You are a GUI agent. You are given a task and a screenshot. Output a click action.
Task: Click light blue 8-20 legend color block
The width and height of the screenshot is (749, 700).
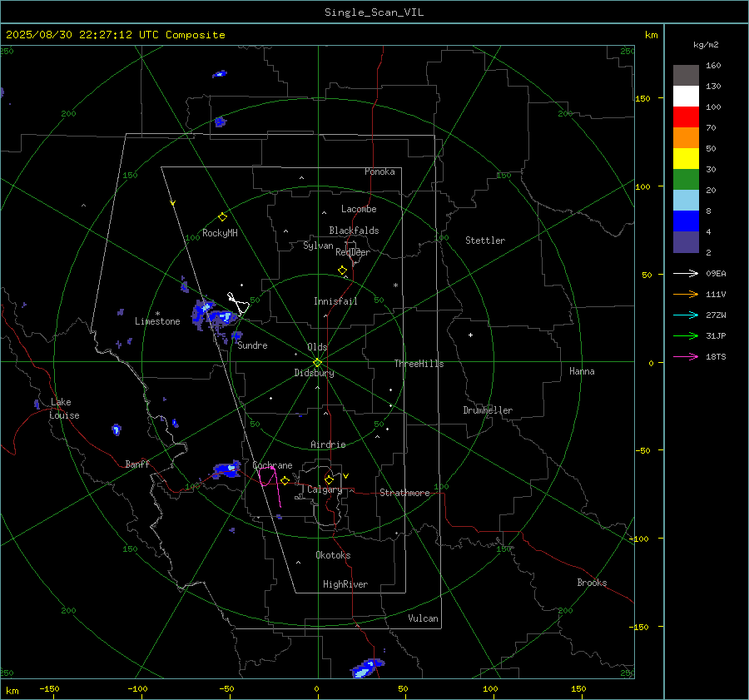click(x=686, y=201)
